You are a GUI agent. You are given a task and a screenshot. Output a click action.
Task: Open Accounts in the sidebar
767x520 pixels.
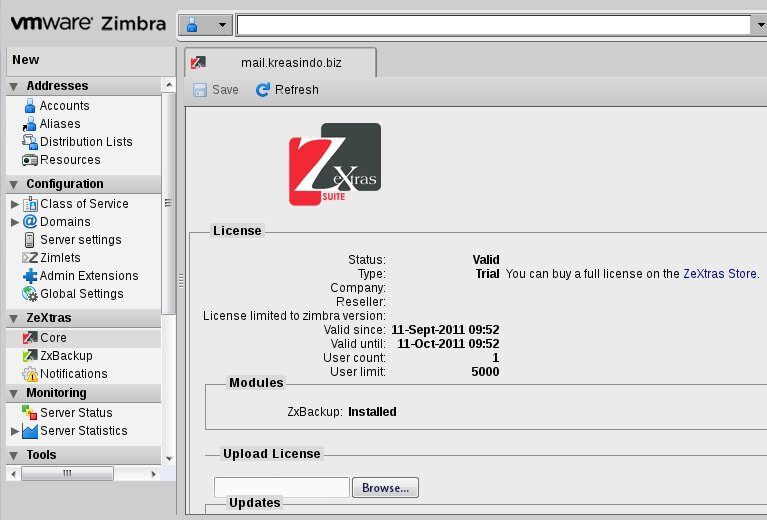tap(64, 106)
